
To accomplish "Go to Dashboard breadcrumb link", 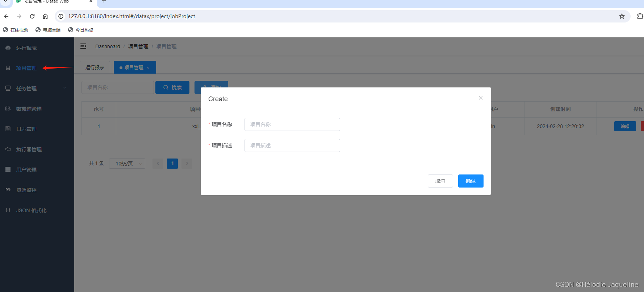I will (x=108, y=46).
